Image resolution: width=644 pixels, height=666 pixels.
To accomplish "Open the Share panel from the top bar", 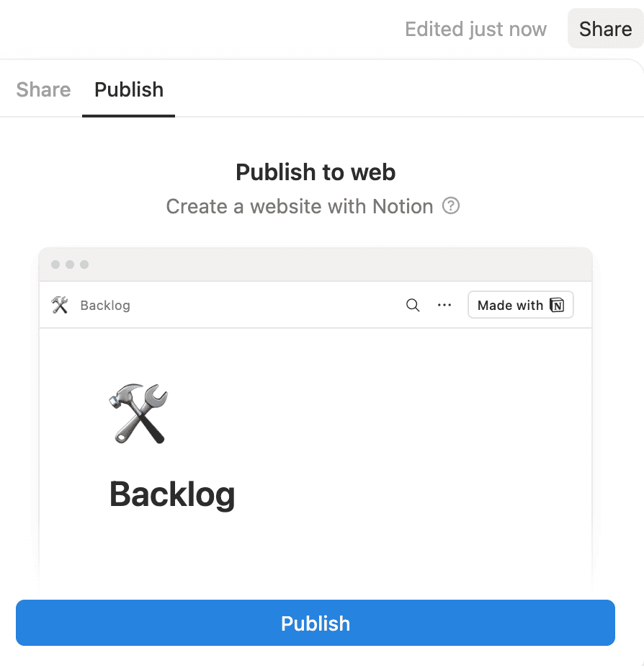I will 605,29.
